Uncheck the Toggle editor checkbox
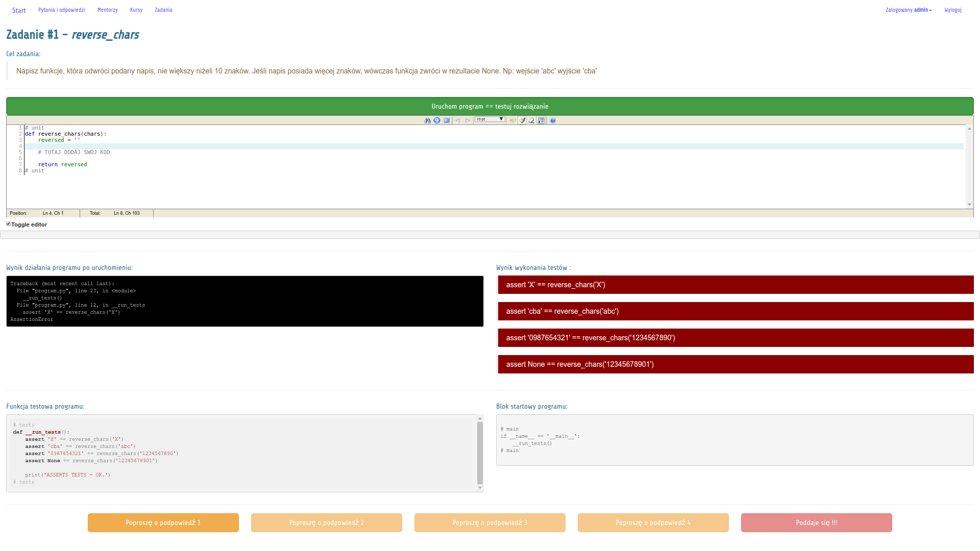The width and height of the screenshot is (980, 551). point(9,224)
